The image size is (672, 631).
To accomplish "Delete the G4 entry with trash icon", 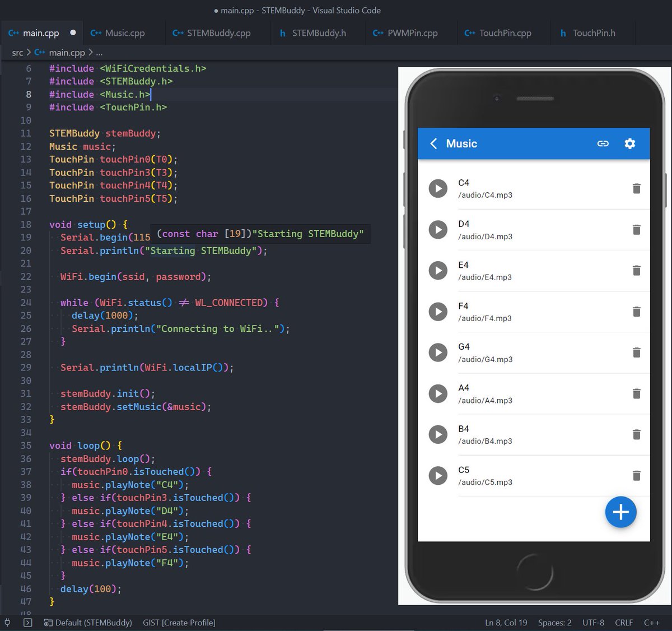I will pos(636,352).
